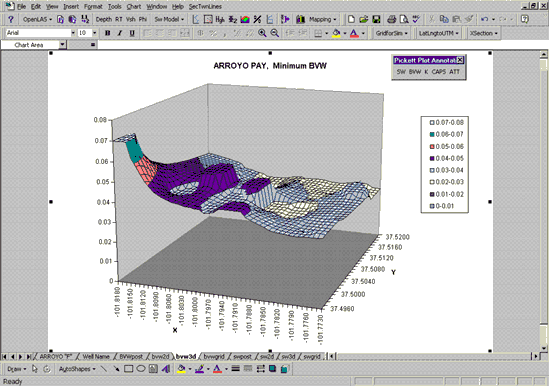549x386 pixels.
Task: Select the zoom in magnifier icon
Action: pos(262,33)
